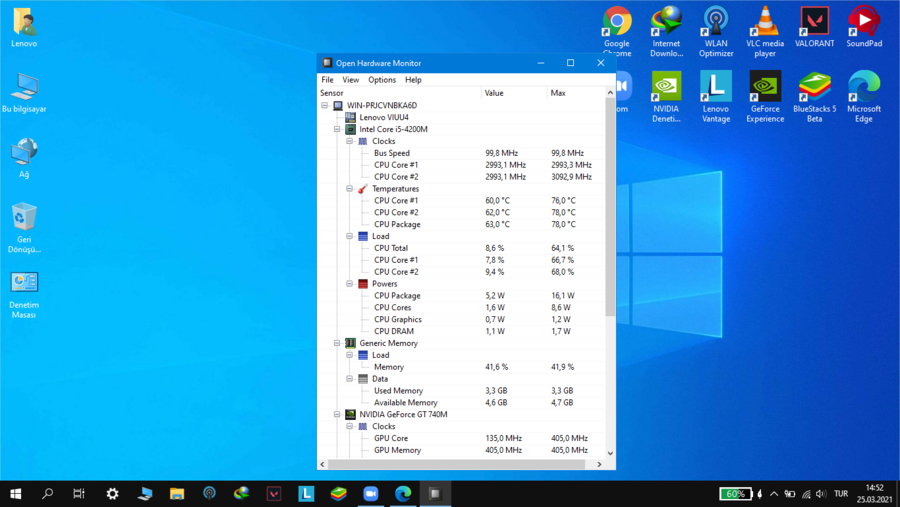Click the Value column header
The width and height of the screenshot is (900, 507).
coord(494,93)
